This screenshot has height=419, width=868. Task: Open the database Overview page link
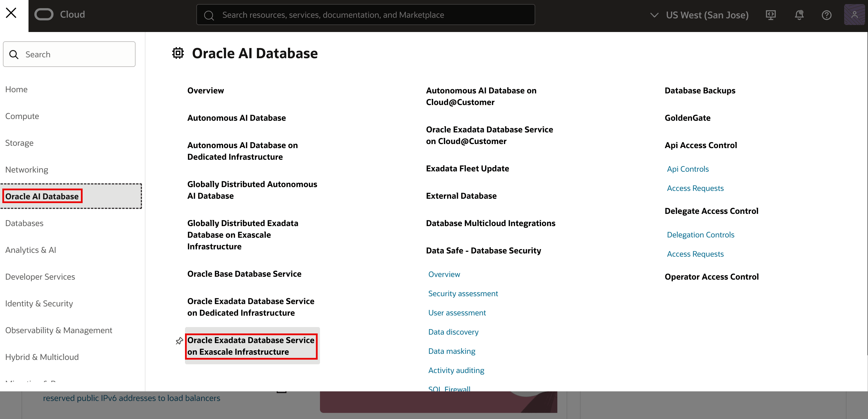[206, 90]
